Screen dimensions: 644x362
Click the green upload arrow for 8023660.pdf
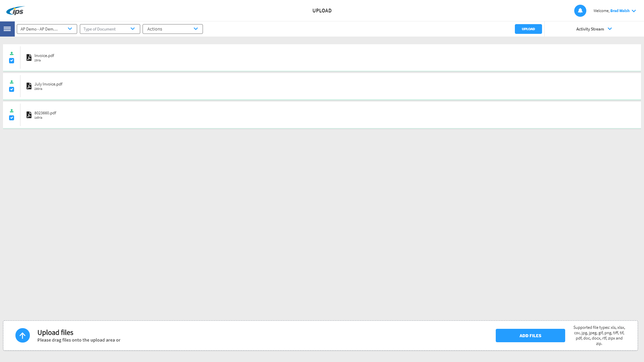tap(12, 111)
